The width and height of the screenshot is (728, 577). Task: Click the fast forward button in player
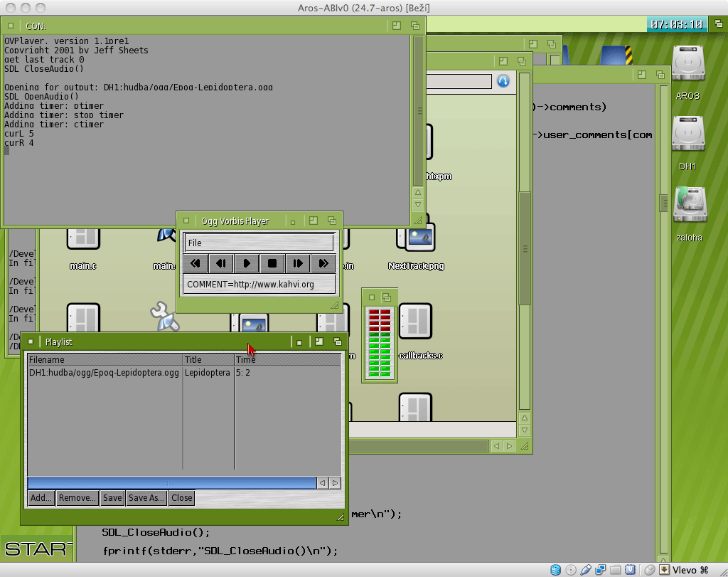point(323,263)
